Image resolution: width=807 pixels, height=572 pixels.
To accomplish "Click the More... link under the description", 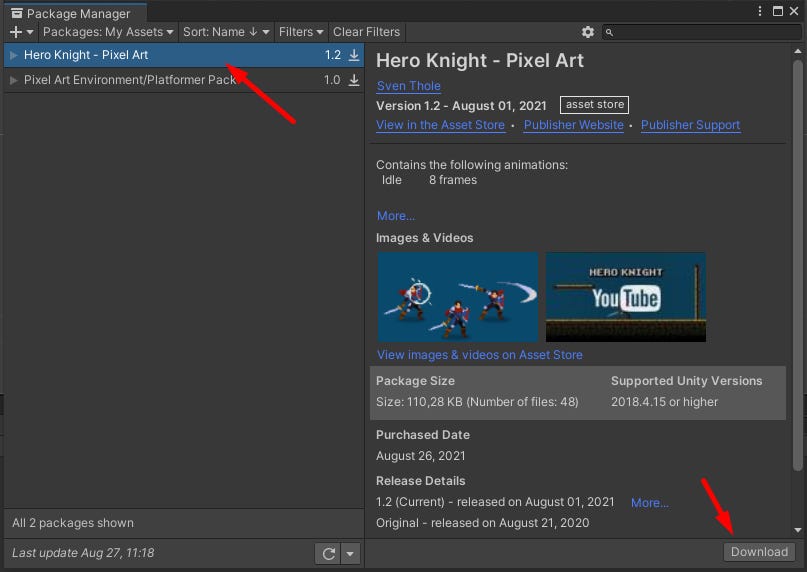I will [x=396, y=216].
